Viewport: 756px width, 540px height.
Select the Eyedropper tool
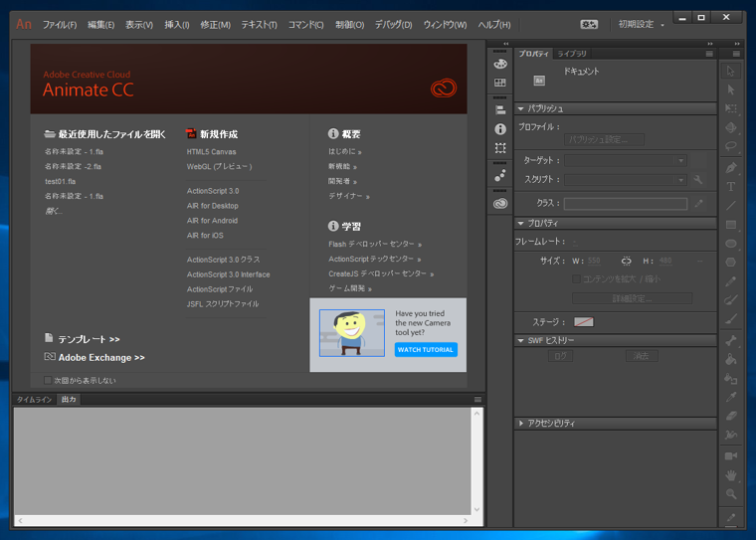(731, 397)
